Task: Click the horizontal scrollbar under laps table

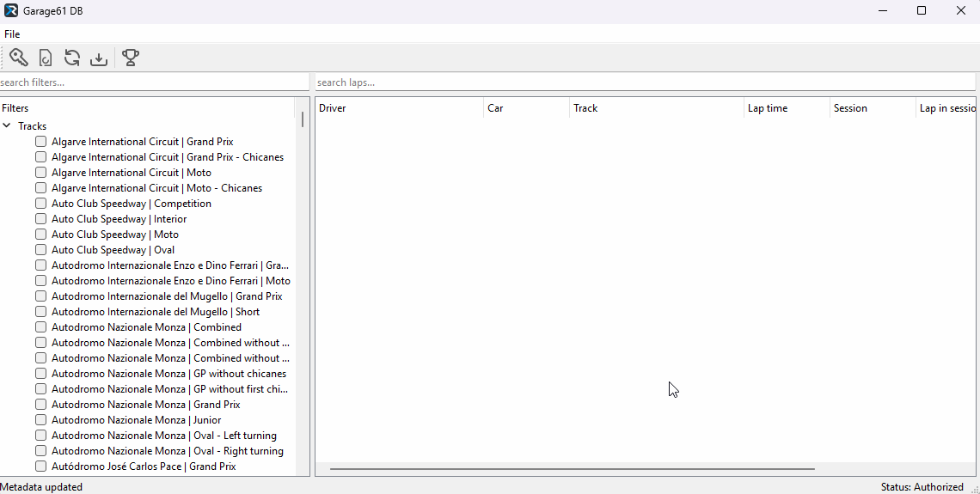Action: click(572, 469)
